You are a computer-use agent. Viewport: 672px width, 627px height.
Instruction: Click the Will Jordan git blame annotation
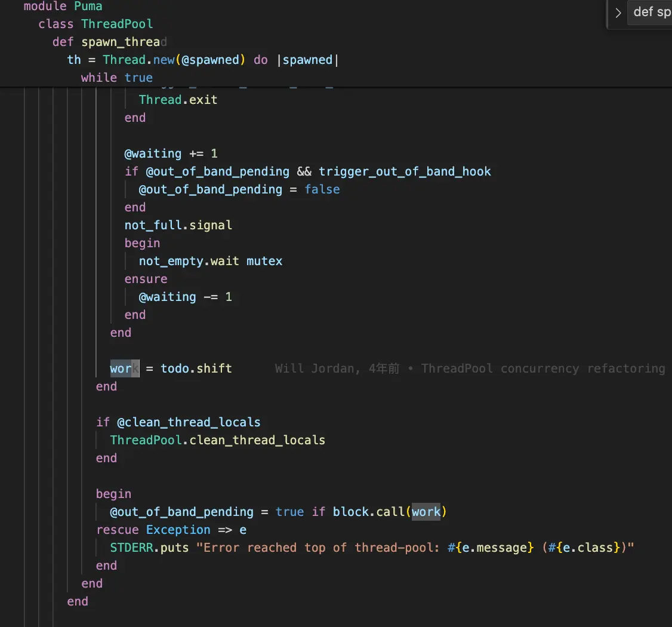point(470,368)
